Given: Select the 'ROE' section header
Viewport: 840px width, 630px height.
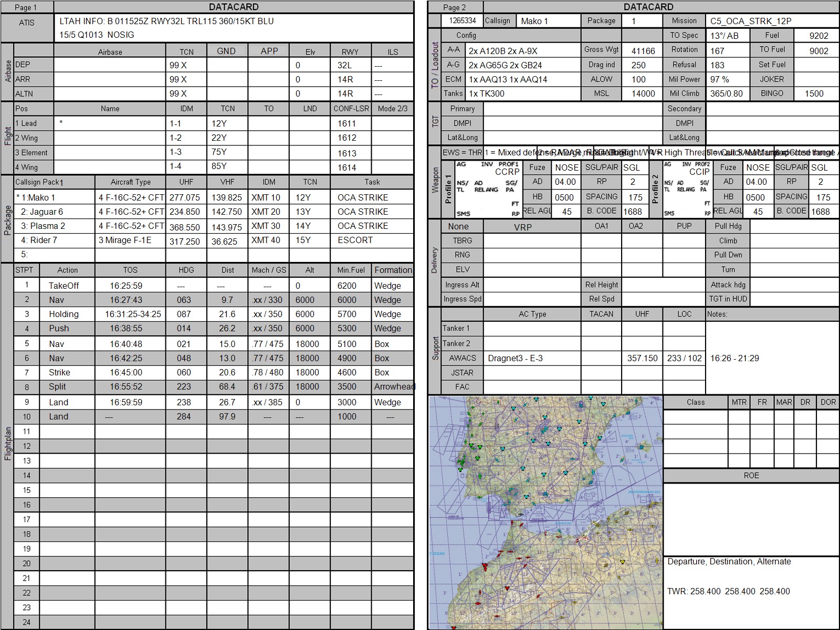Looking at the screenshot, I should [x=751, y=475].
